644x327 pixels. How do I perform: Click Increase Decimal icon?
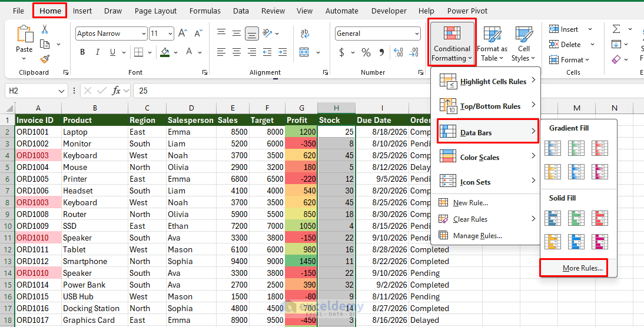tap(399, 52)
